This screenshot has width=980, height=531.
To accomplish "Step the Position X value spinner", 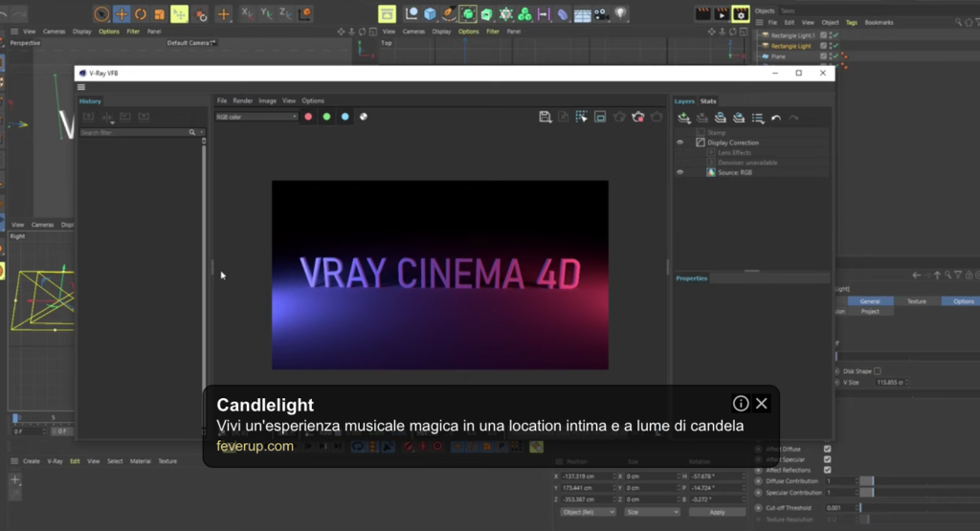I will point(614,476).
